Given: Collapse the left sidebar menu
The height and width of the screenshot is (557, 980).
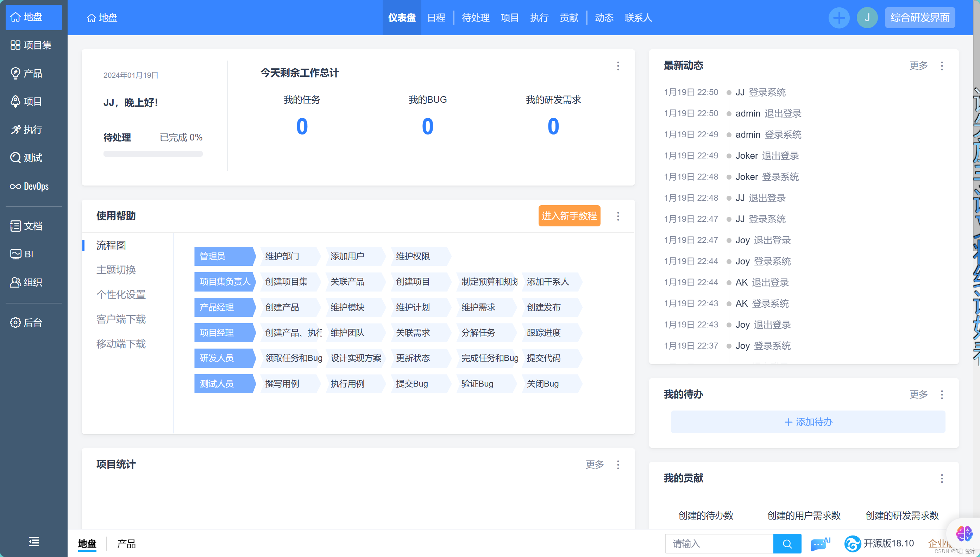Looking at the screenshot, I should coord(34,541).
